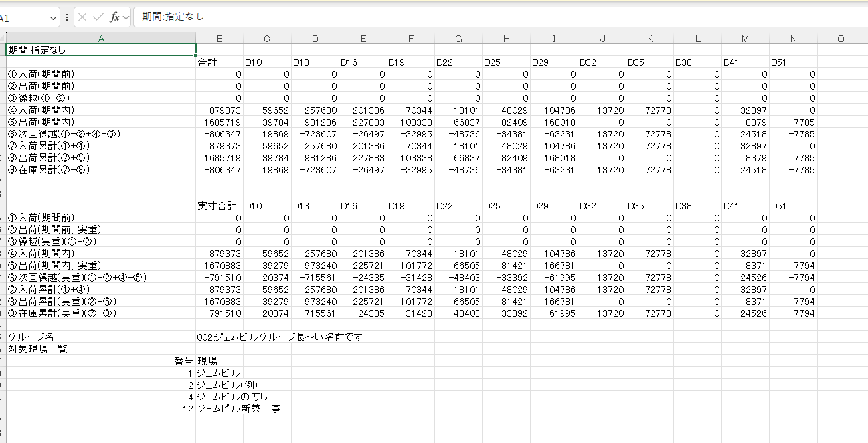Viewport: 868px width, 443px height.
Task: Click the three-dot resize handle beside Name Box
Action: (67, 17)
